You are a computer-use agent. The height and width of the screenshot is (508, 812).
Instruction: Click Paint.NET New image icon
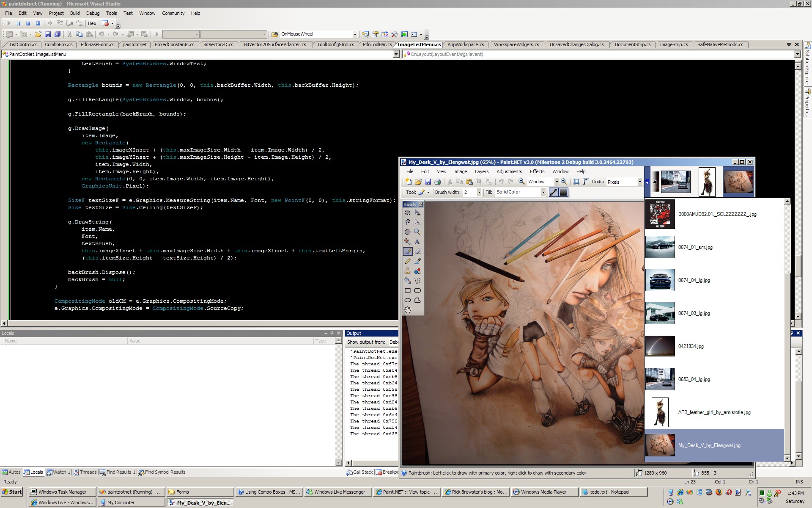pyautogui.click(x=409, y=182)
